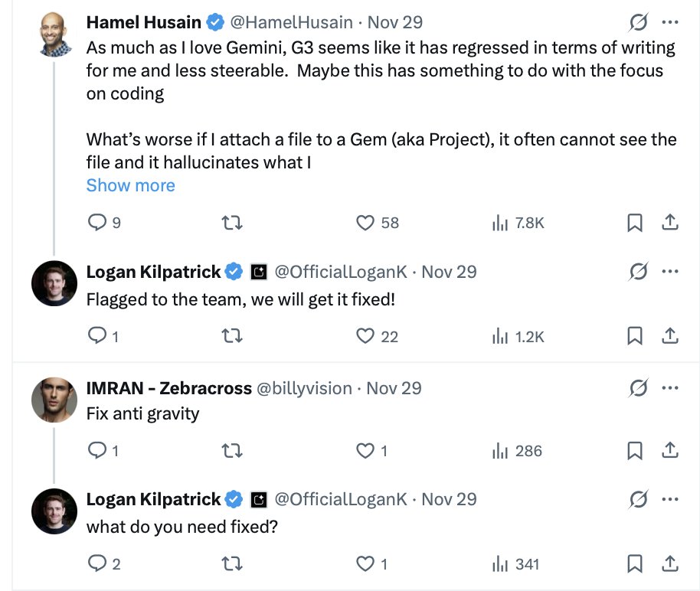The width and height of the screenshot is (700, 591).
Task: Share Hamel Husain's tweet
Action: point(669,223)
